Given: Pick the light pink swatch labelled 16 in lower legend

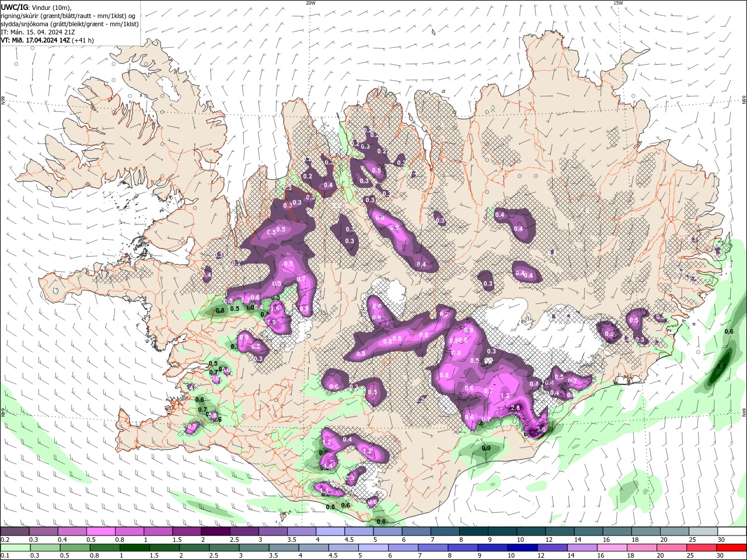Looking at the screenshot, I should 612,548.
